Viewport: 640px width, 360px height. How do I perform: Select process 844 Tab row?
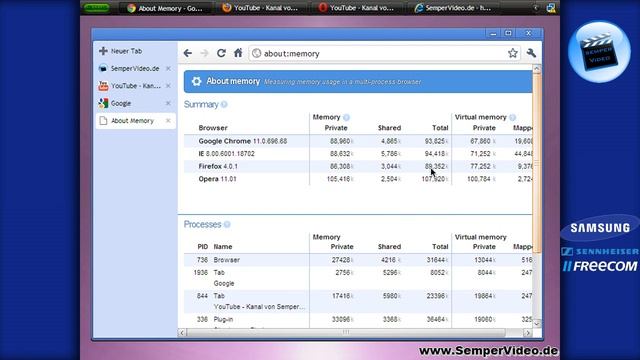(358, 301)
